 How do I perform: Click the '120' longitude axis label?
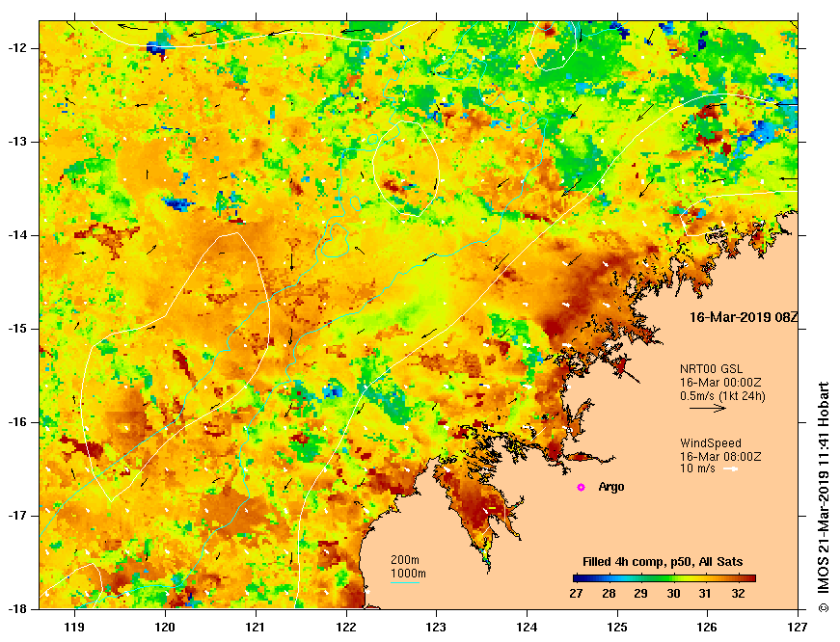coord(165,628)
